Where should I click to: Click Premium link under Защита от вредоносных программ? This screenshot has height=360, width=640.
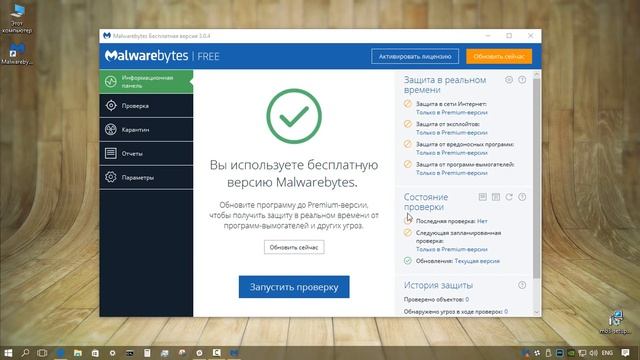pos(451,153)
